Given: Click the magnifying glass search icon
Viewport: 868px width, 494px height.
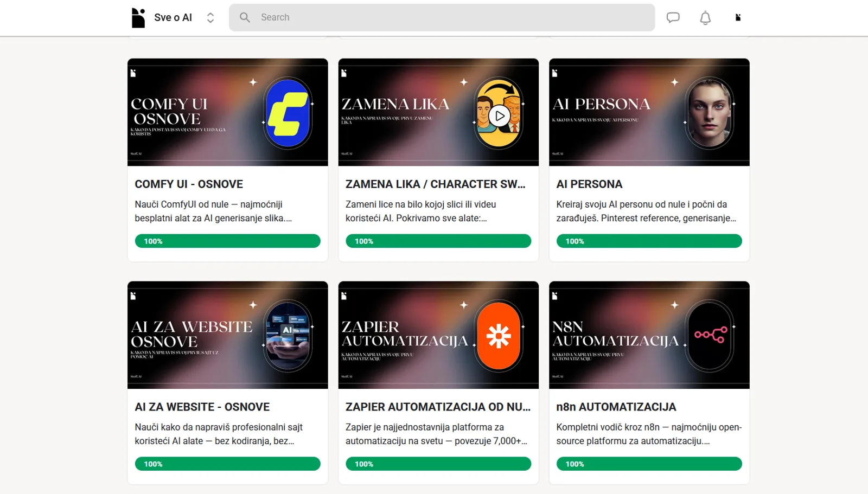Looking at the screenshot, I should click(245, 17).
